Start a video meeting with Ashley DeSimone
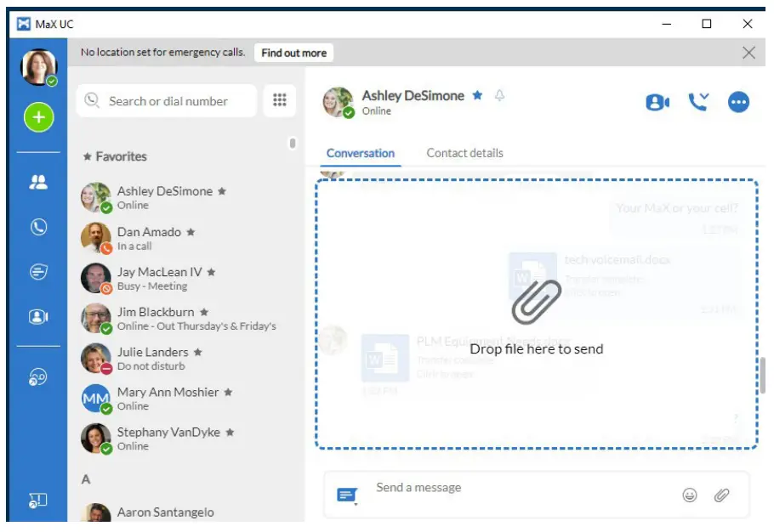This screenshot has height=532, width=774. click(x=657, y=101)
